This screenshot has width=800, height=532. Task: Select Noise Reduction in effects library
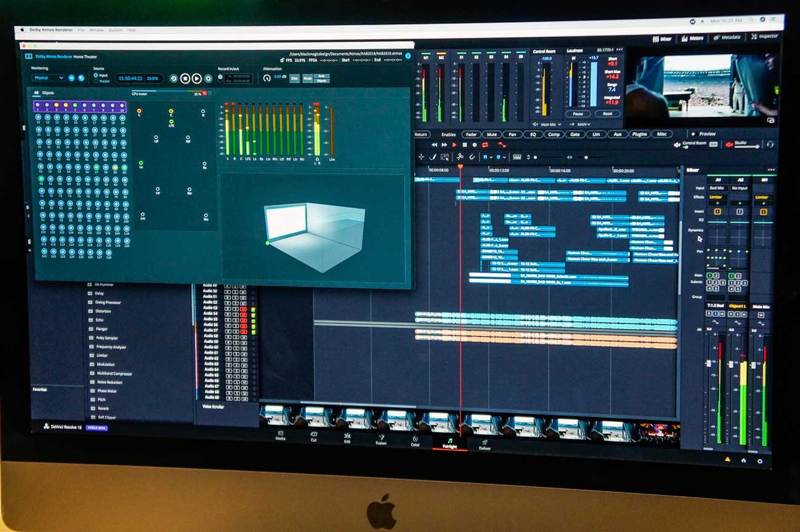click(x=110, y=382)
